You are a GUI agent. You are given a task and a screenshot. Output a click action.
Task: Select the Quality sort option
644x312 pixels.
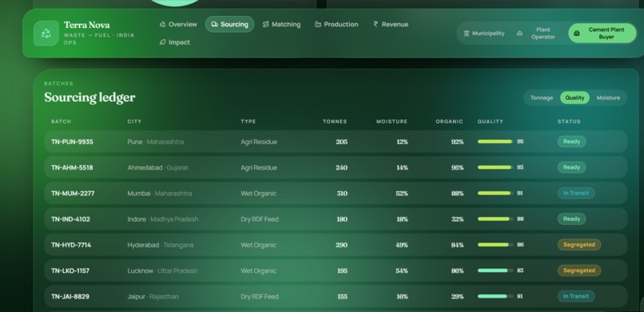pos(574,98)
